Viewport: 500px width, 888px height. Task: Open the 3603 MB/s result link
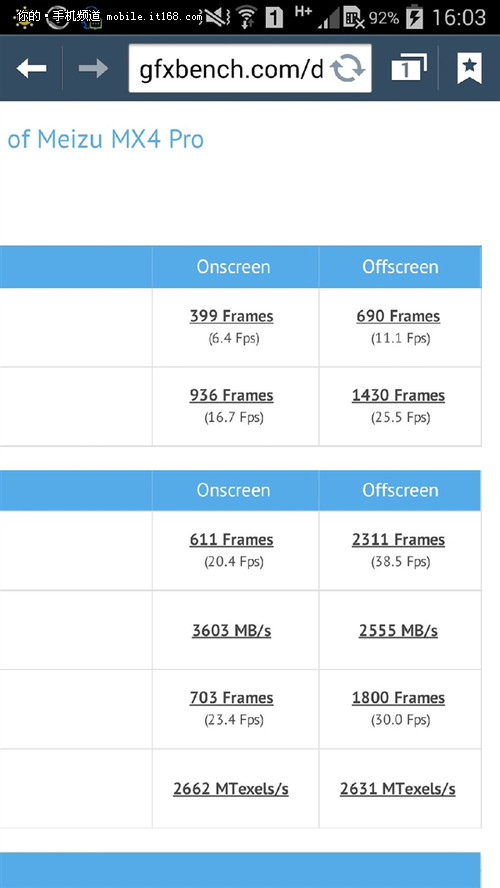pyautogui.click(x=232, y=630)
